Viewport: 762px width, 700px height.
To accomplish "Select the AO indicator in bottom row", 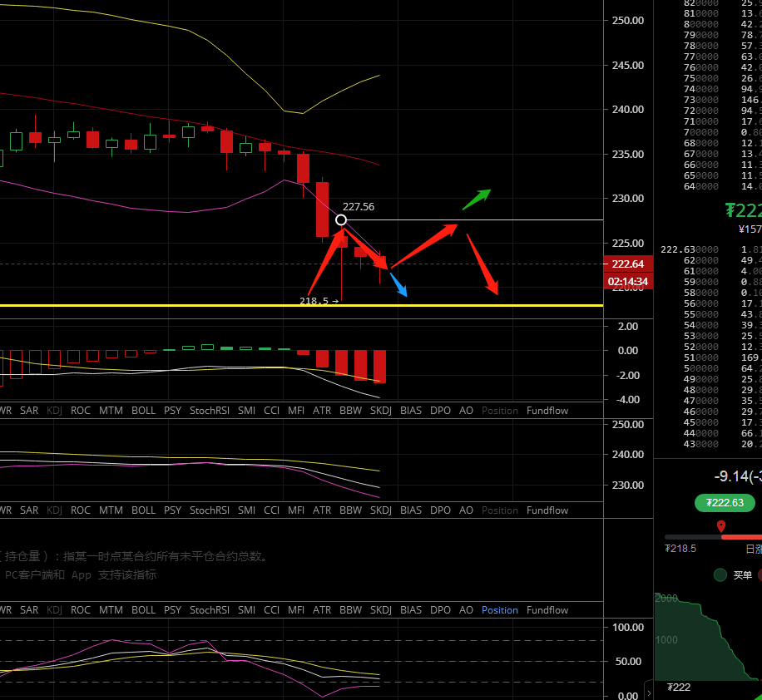I will (466, 610).
